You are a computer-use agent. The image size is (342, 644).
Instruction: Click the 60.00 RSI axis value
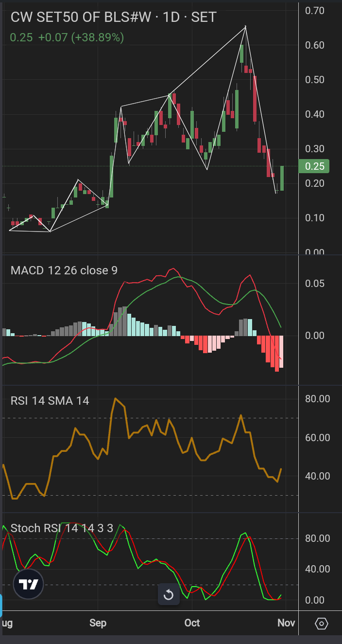[x=317, y=438]
